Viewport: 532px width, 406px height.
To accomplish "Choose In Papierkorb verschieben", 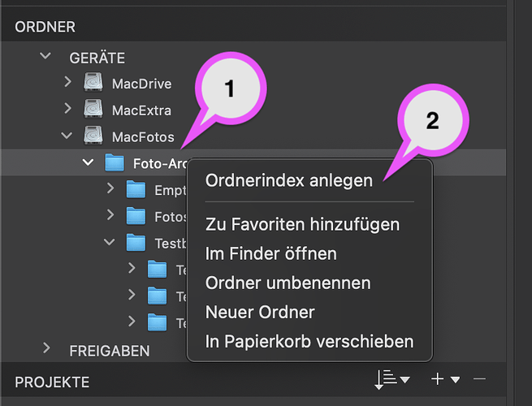I will (309, 341).
